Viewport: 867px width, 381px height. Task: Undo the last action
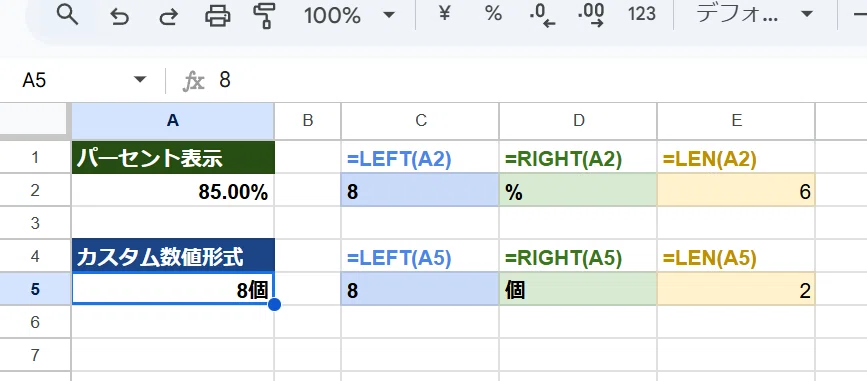pos(119,15)
